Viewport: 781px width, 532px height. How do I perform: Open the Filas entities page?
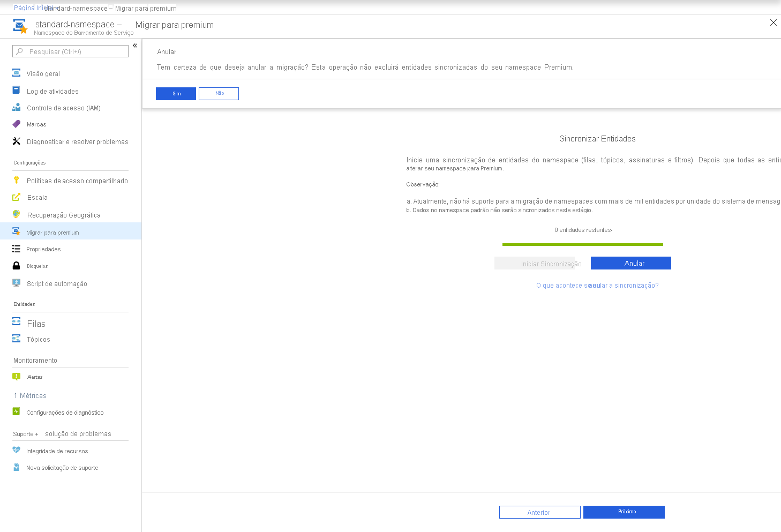pos(36,324)
